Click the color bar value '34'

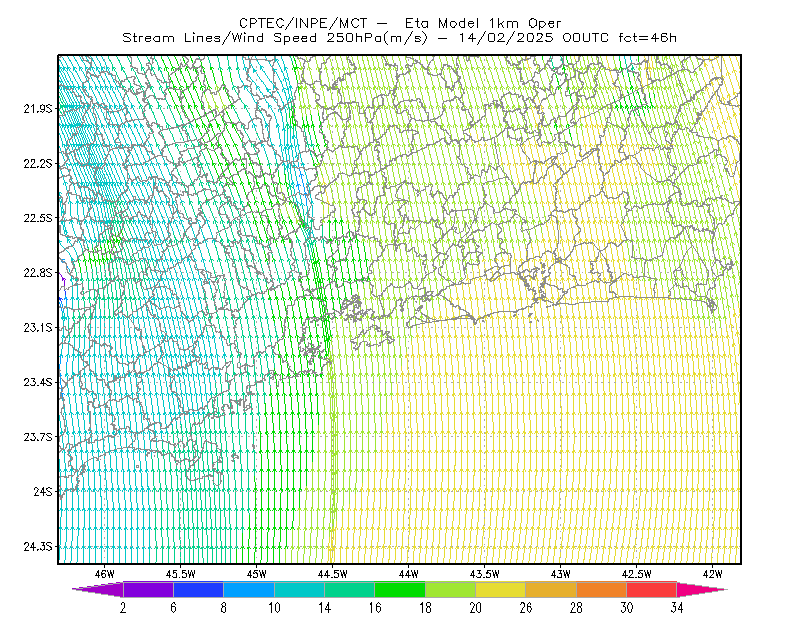coord(677,608)
